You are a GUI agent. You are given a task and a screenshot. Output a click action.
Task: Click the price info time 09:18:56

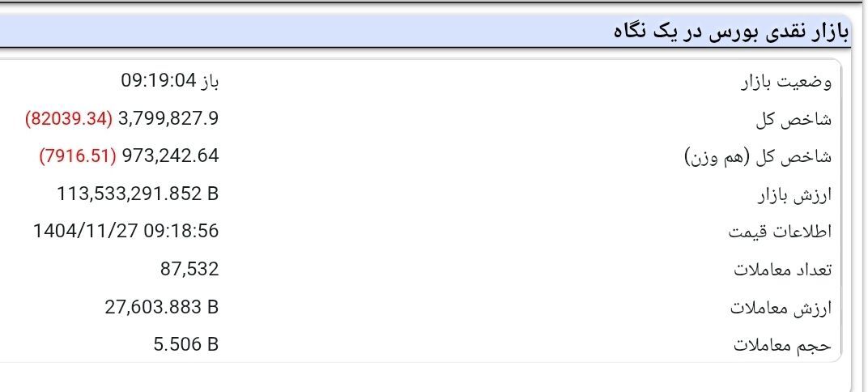tap(181, 231)
